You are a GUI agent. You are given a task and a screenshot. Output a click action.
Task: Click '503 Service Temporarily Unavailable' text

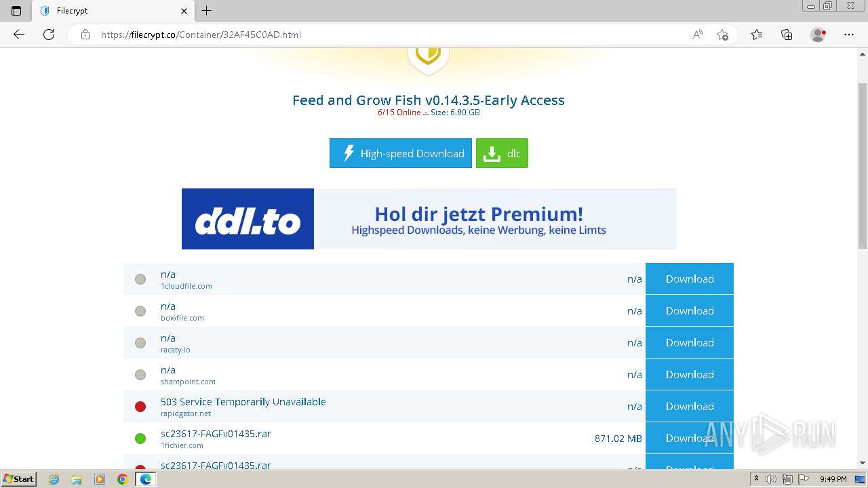coord(243,402)
